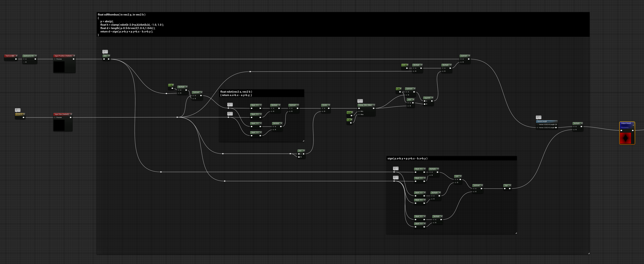Click the Output Result node input pin
The width and height of the screenshot is (644, 264).
pos(621,130)
